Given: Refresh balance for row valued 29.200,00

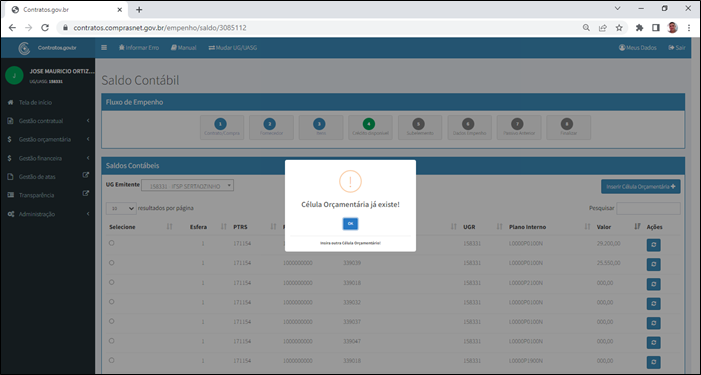Looking at the screenshot, I should 653,245.
